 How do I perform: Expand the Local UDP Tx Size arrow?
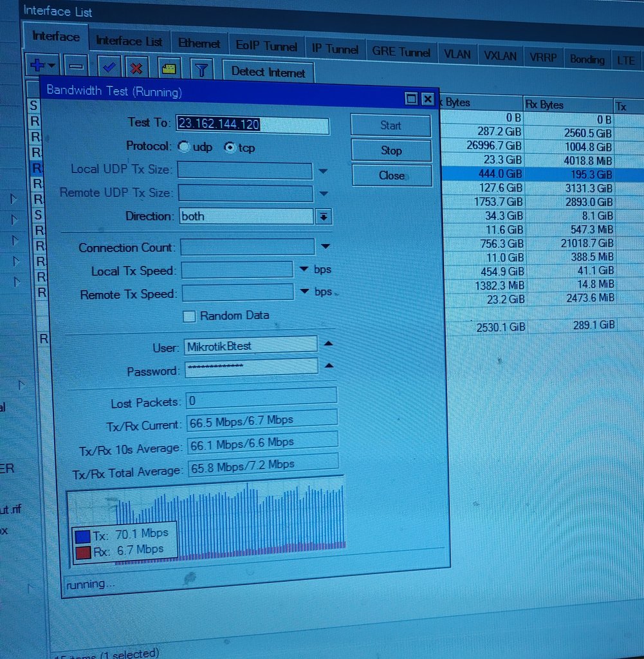322,171
